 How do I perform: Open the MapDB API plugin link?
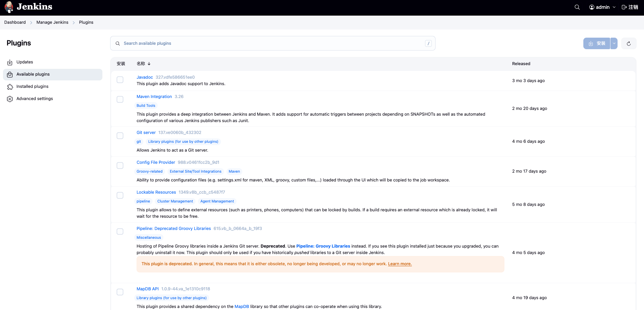tap(148, 289)
